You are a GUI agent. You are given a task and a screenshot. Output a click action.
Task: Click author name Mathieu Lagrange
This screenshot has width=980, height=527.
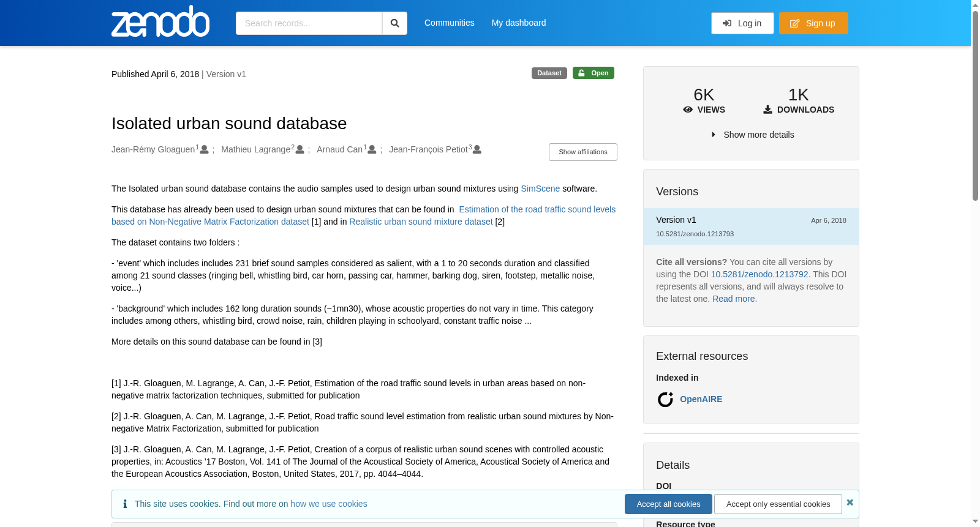click(x=255, y=149)
